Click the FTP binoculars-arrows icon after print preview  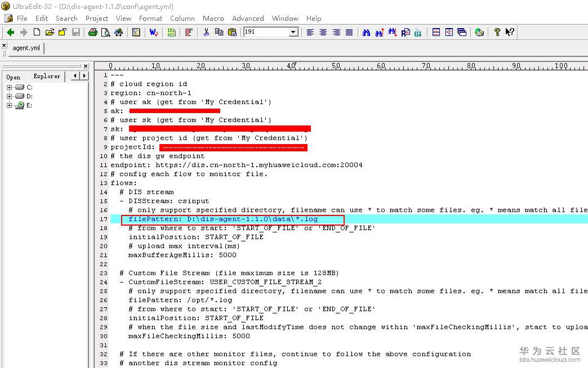[118, 32]
